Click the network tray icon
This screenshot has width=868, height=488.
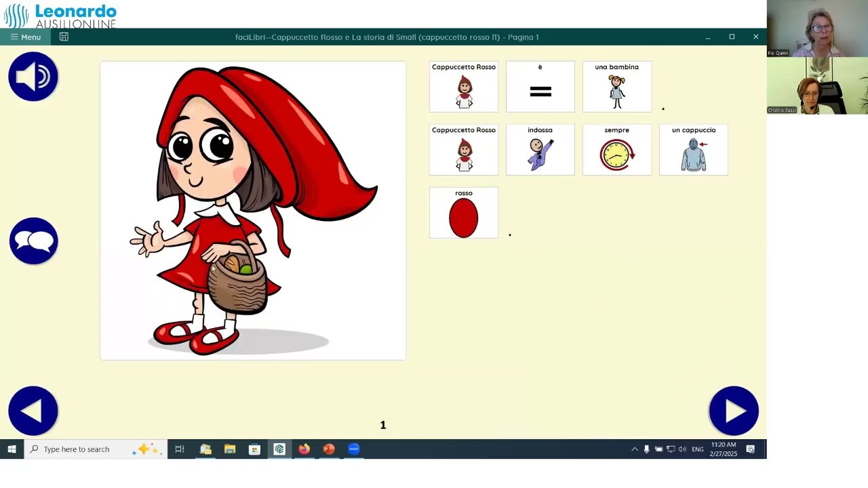tap(671, 449)
